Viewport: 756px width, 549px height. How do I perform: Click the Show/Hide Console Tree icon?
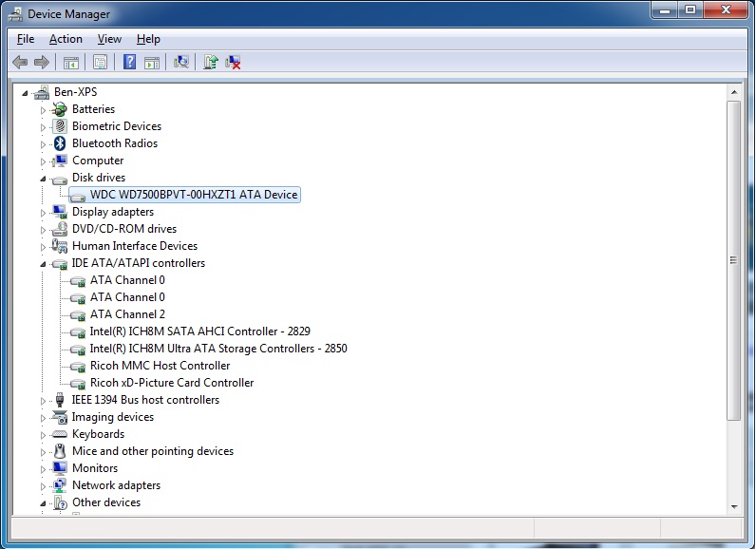(x=71, y=62)
